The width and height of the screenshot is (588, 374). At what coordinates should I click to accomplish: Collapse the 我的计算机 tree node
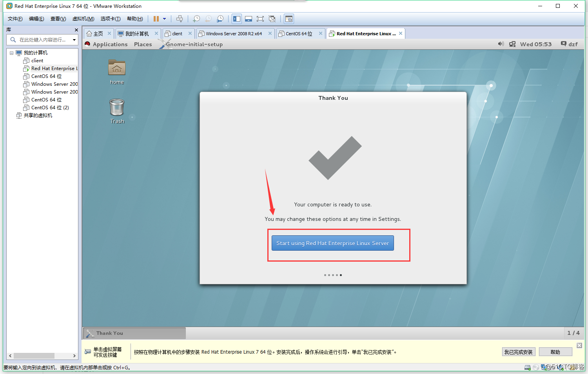click(12, 53)
